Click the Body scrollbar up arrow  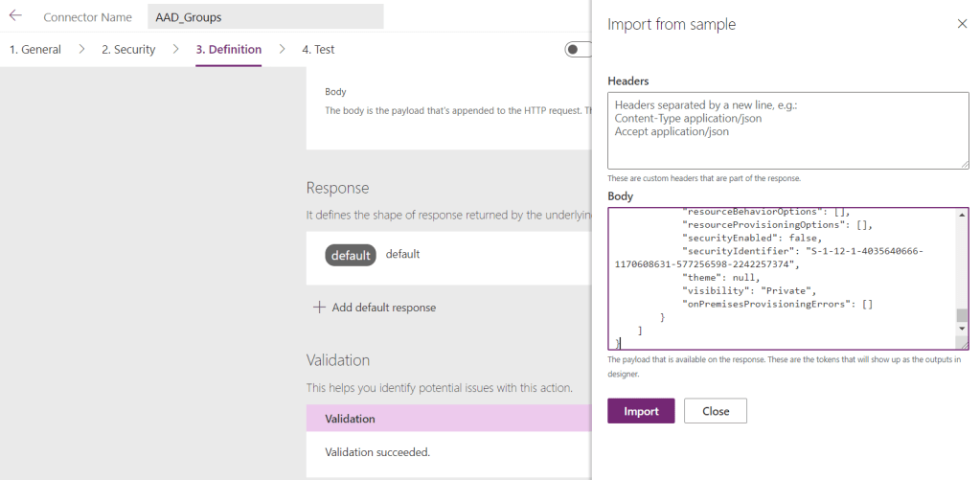pyautogui.click(x=962, y=216)
